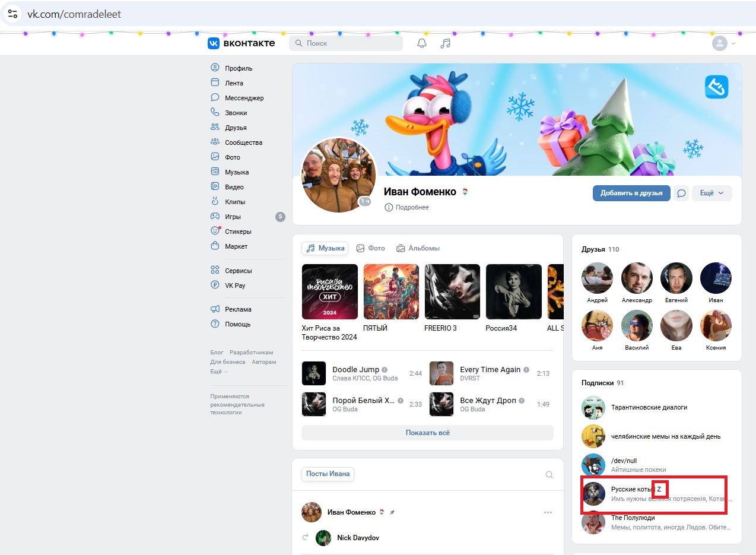This screenshot has width=756, height=555.
Task: Click the Добавить в друзья button
Action: coord(631,193)
